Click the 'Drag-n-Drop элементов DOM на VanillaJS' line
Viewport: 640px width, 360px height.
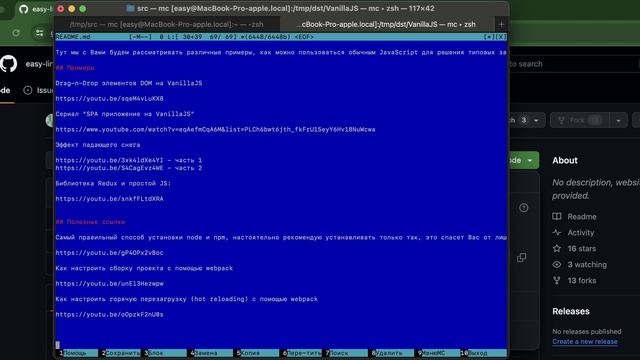pyautogui.click(x=129, y=83)
